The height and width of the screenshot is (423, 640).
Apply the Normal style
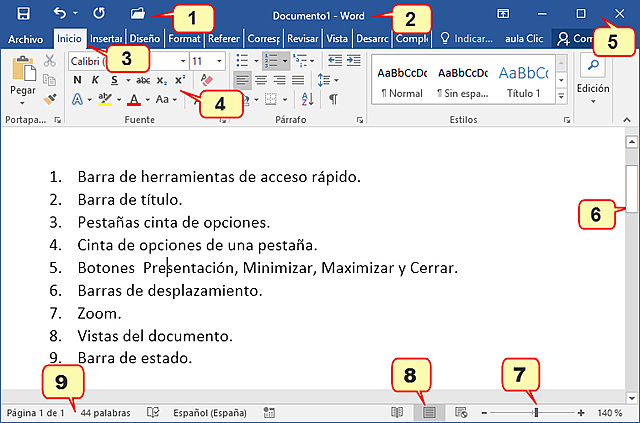(x=402, y=82)
